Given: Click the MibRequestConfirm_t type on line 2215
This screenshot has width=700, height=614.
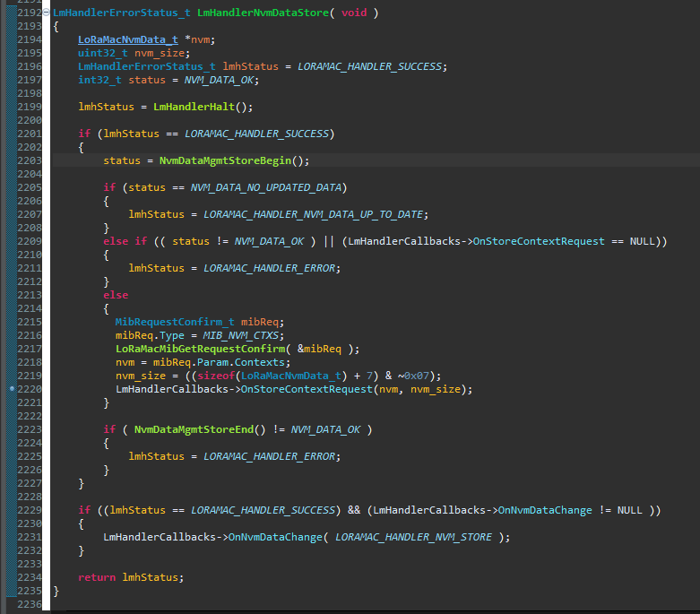Looking at the screenshot, I should point(175,322).
